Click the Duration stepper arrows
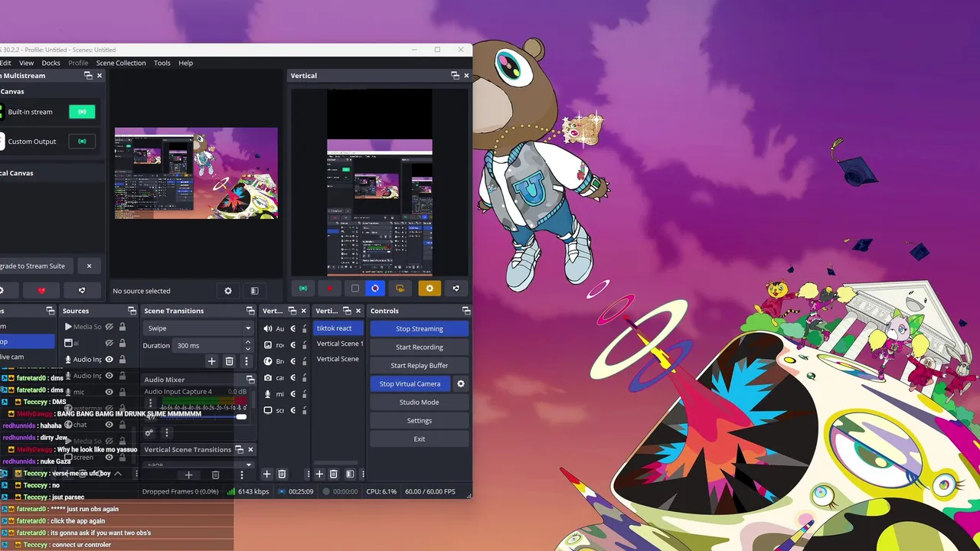Screen dimensions: 980x551 tap(248, 345)
